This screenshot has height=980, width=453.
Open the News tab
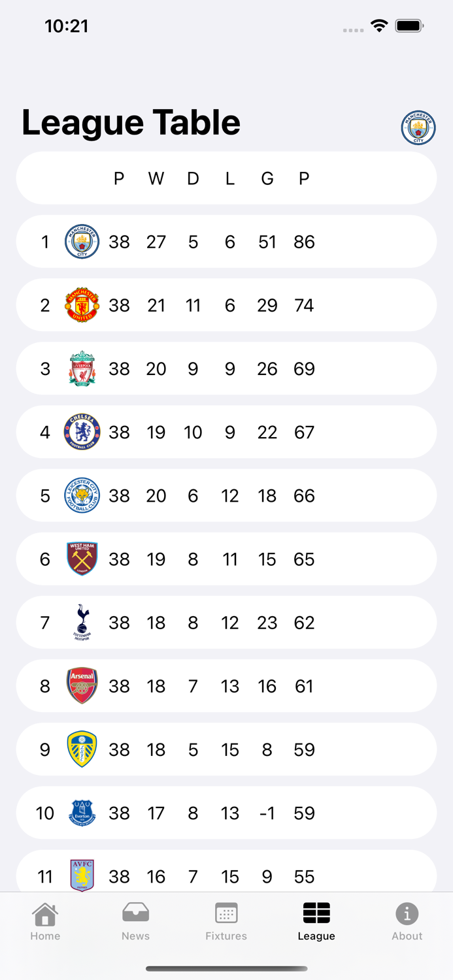click(135, 921)
